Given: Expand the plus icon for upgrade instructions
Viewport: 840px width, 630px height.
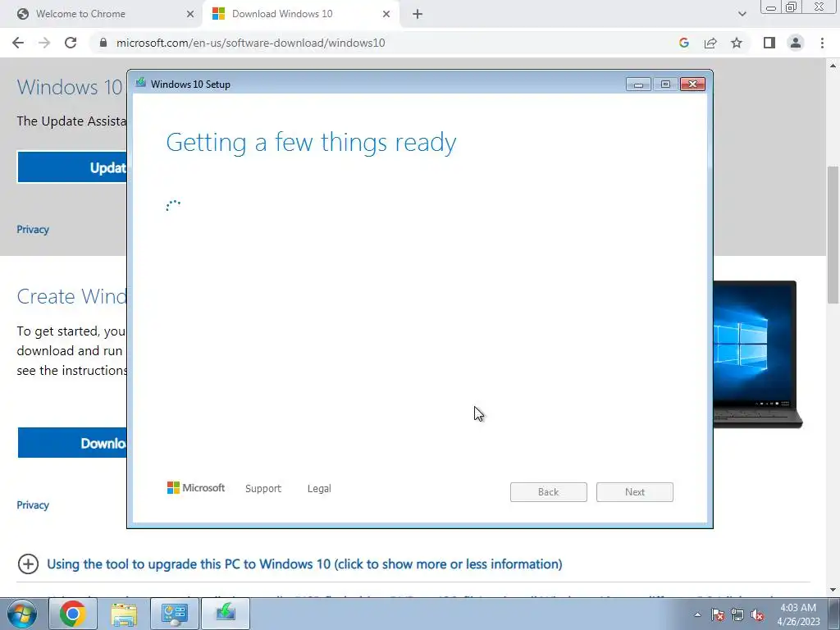Looking at the screenshot, I should pyautogui.click(x=28, y=564).
